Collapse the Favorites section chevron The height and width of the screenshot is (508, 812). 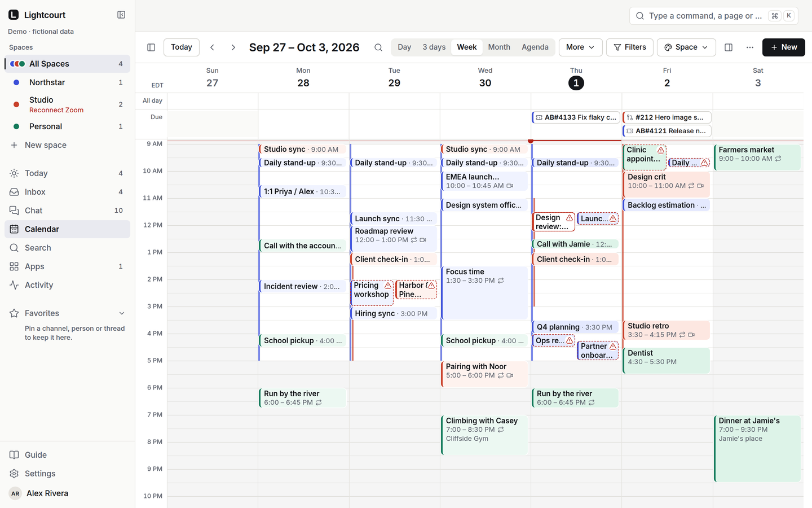pos(122,313)
